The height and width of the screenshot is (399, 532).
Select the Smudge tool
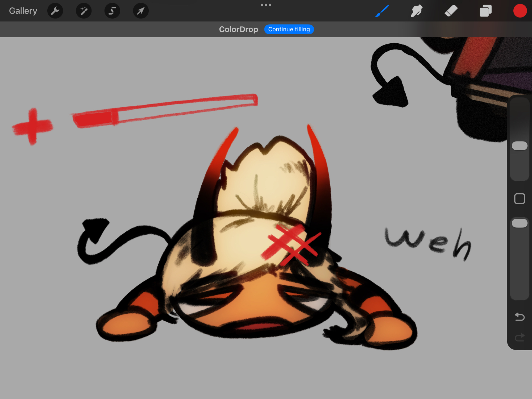pyautogui.click(x=417, y=11)
